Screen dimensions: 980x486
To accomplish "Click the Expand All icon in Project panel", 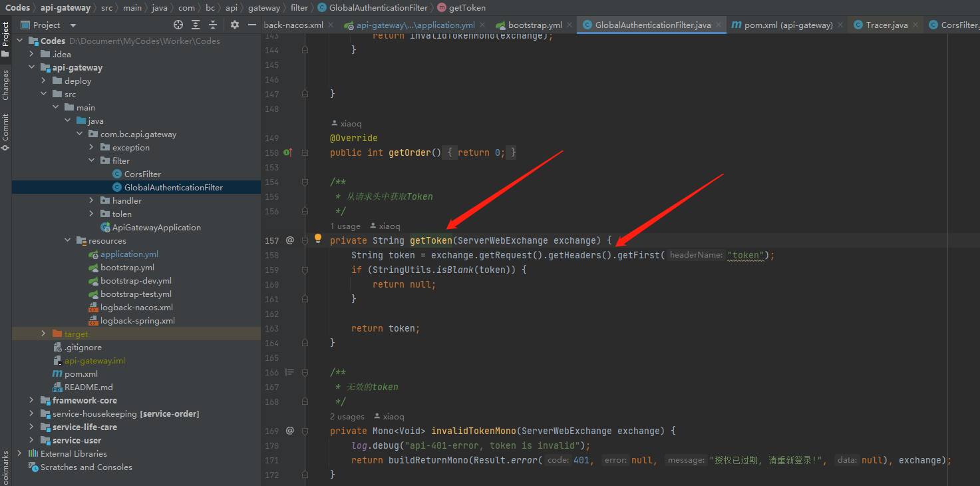I will (x=196, y=25).
